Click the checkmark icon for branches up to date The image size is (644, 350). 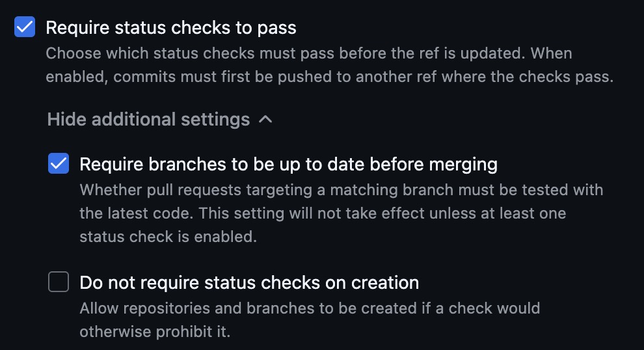point(59,164)
